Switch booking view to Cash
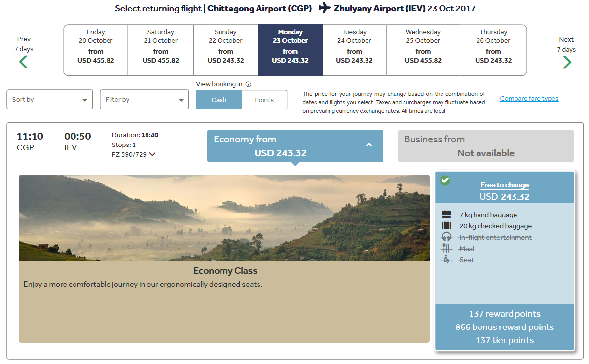 [x=219, y=100]
